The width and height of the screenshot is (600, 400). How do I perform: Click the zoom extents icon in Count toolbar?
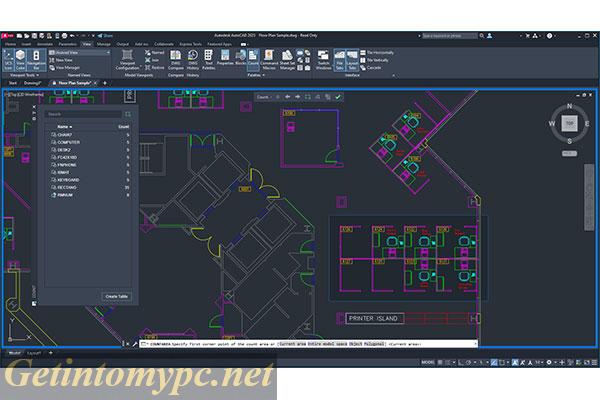click(x=307, y=97)
